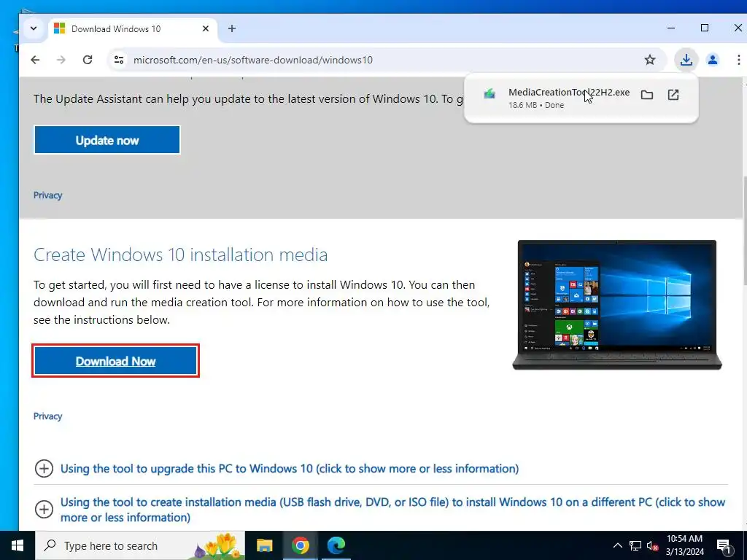Image resolution: width=747 pixels, height=560 pixels.
Task: Expand 'Using the tool to create installation media'
Action: pos(392,510)
